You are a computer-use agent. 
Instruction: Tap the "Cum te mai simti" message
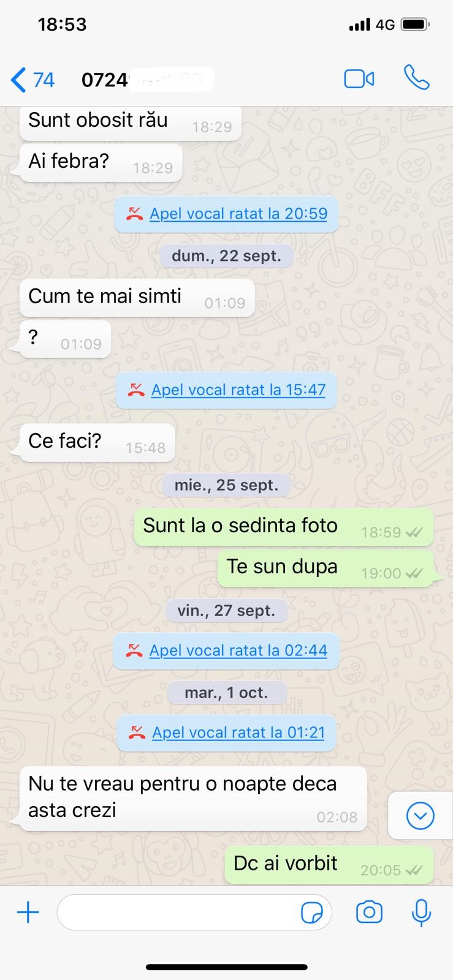(x=137, y=298)
